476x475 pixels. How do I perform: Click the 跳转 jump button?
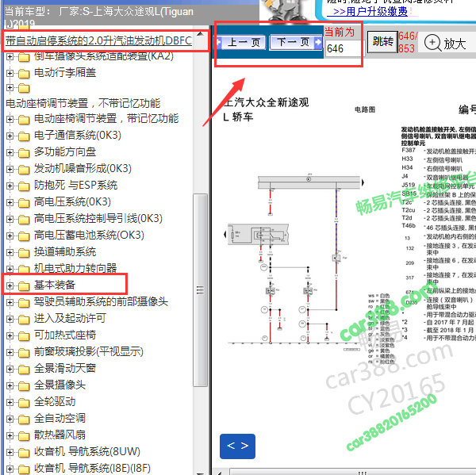tap(382, 42)
